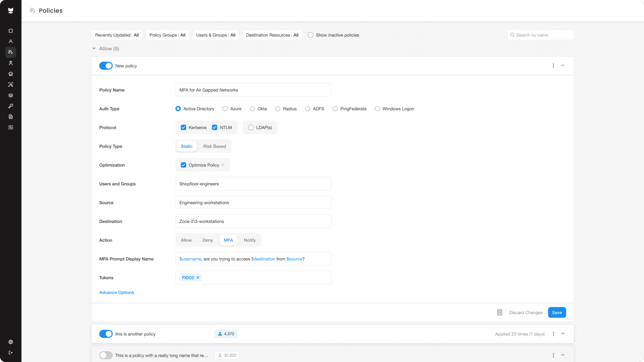Click the logout icon below the settings gear
The width and height of the screenshot is (644, 362).
click(x=10, y=352)
